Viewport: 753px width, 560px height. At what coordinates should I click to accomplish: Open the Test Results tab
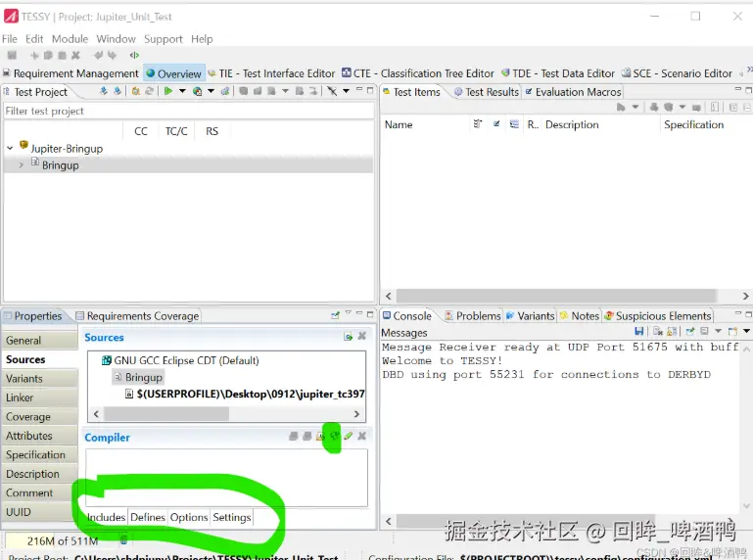(487, 92)
